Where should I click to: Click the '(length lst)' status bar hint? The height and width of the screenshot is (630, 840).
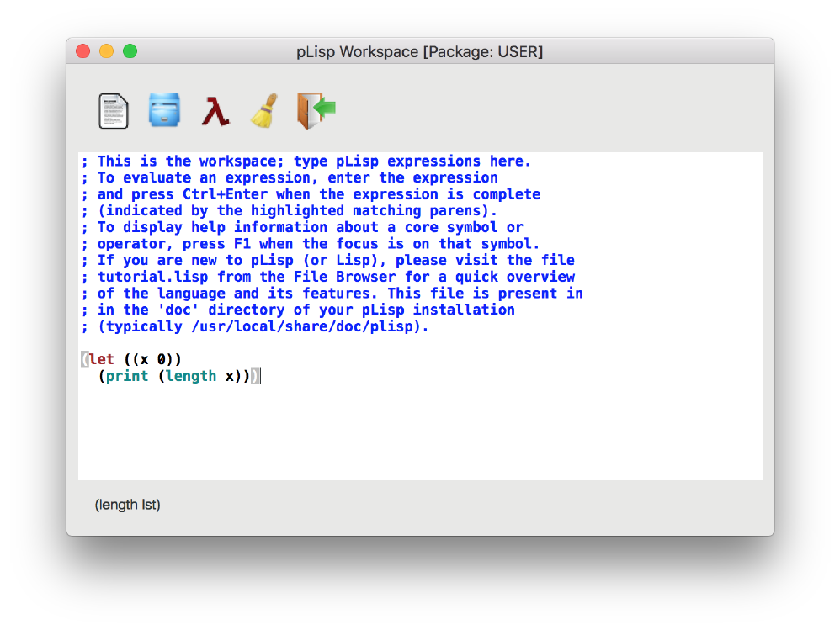127,505
